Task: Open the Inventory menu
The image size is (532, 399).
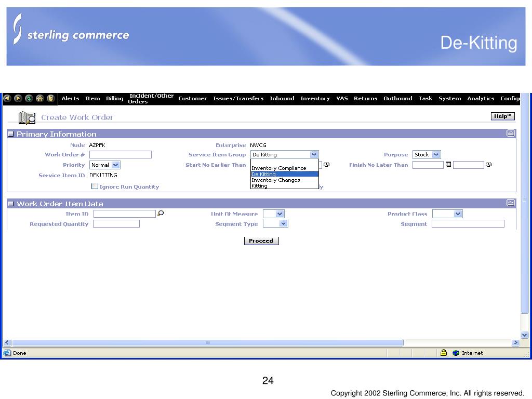Action: tap(315, 98)
